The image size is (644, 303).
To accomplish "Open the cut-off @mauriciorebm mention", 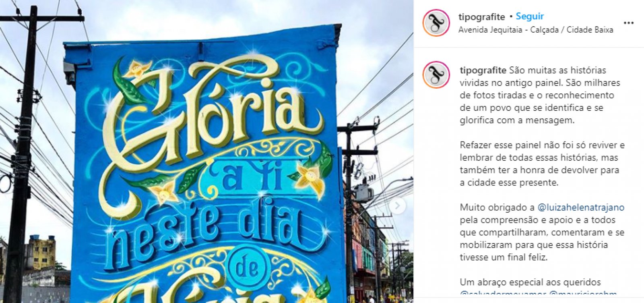I will pyautogui.click(x=583, y=293).
